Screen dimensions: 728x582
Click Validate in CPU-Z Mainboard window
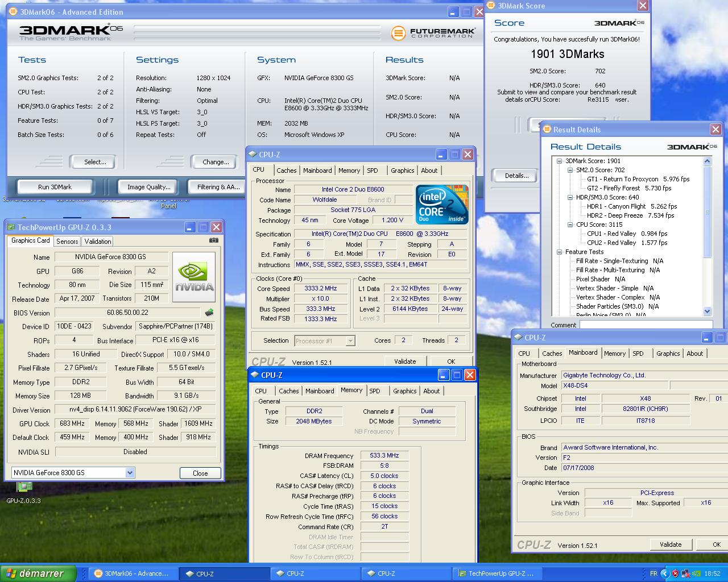click(671, 544)
